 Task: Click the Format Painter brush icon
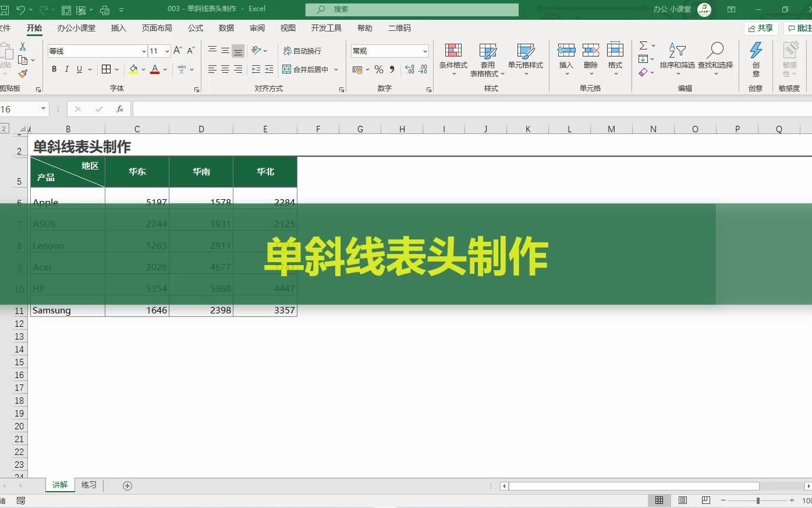click(23, 73)
